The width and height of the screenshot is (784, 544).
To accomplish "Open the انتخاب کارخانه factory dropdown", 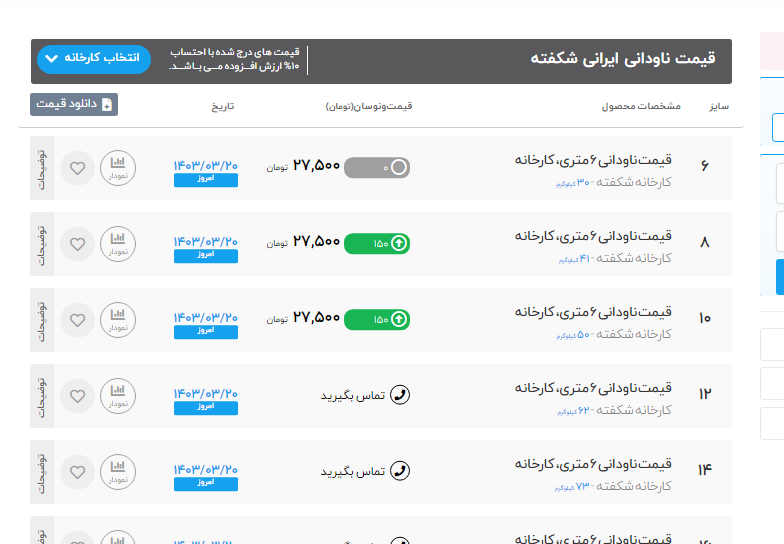I will point(93,59).
